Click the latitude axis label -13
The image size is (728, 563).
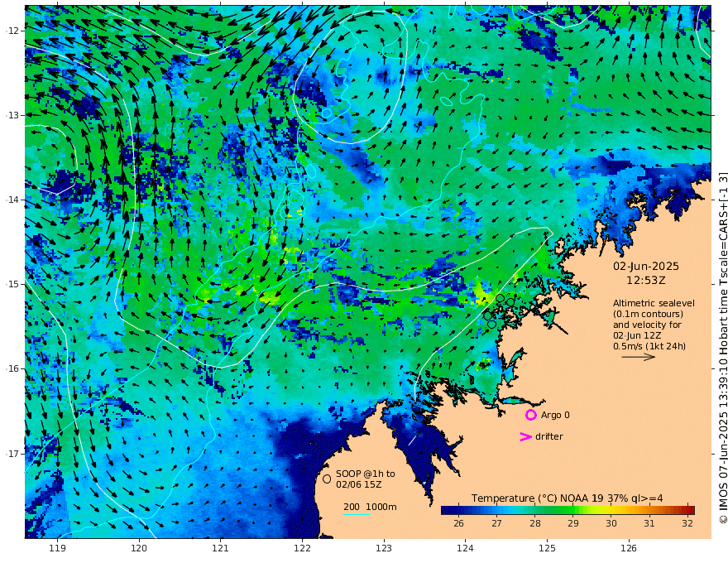(x=12, y=115)
